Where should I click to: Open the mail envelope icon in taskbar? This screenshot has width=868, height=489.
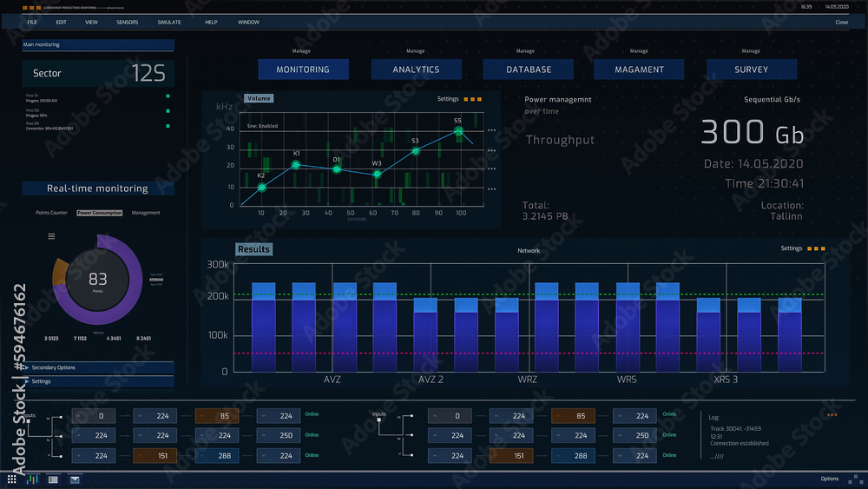(x=75, y=479)
